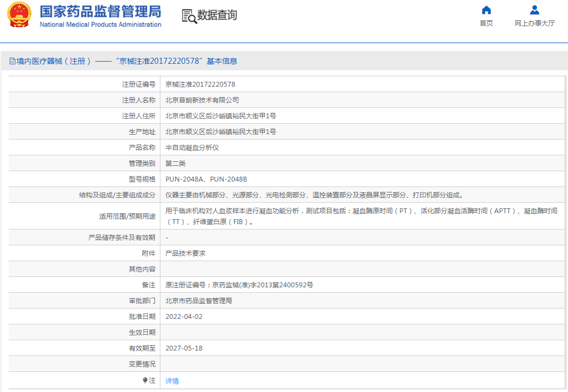Viewport: 568px width, 392px height.
Task: Click the original registration number remark text
Action: 239,285
